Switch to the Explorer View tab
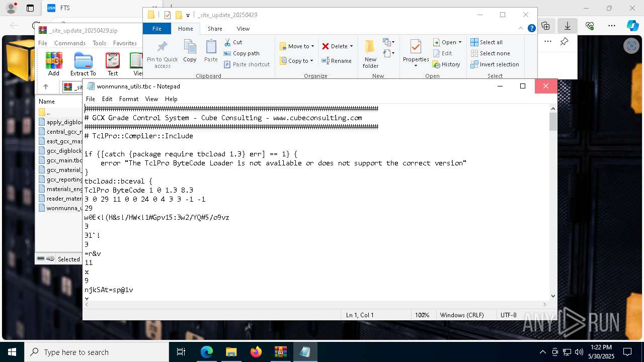644x362 pixels. [243, 29]
